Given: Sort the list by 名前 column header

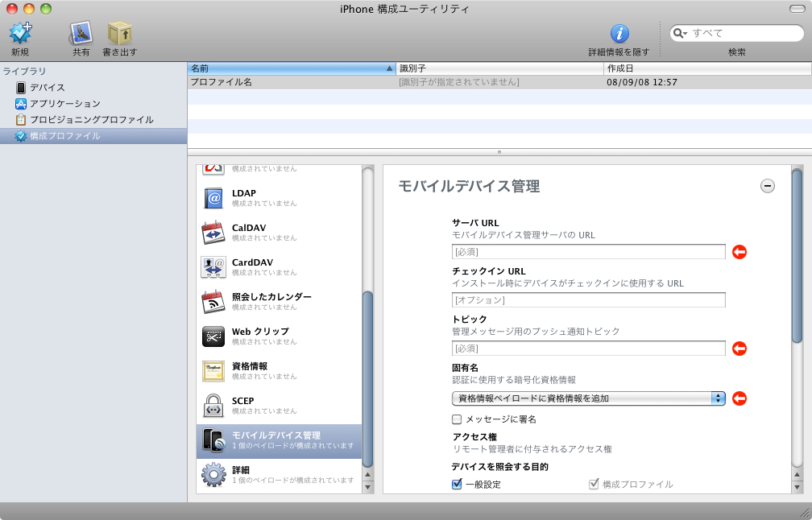Looking at the screenshot, I should [x=290, y=68].
